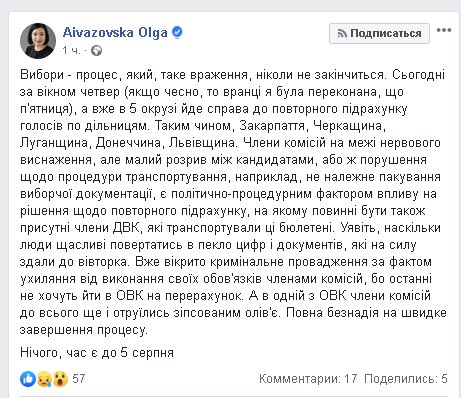Click 'завершення процесу' ending the main paragraph
The width and height of the screenshot is (461, 398).
[x=83, y=330]
